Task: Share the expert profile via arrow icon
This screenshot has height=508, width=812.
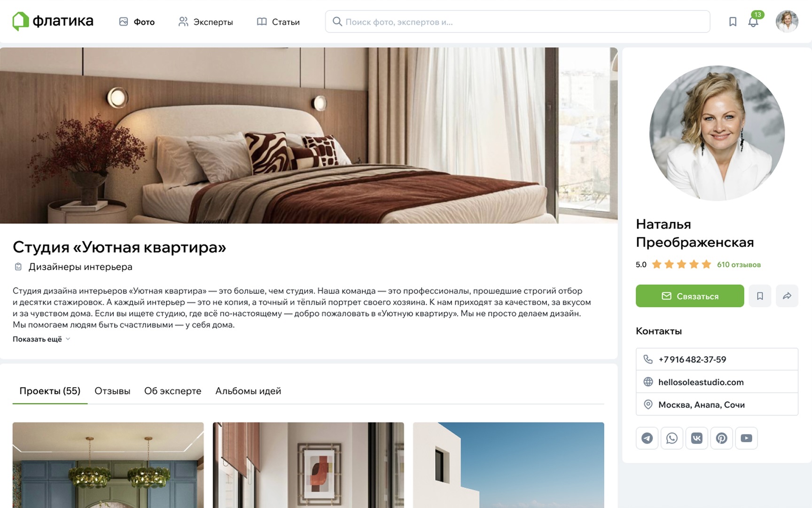Action: (787, 296)
